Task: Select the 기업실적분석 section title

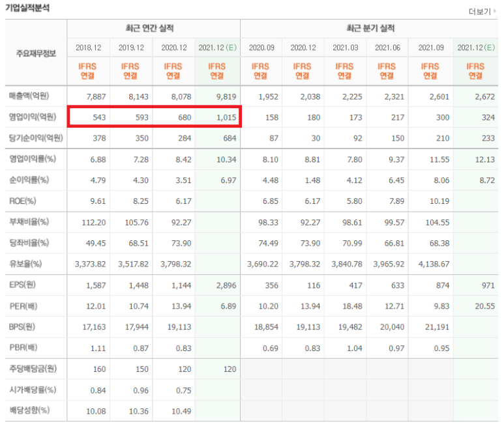Action: click(27, 8)
